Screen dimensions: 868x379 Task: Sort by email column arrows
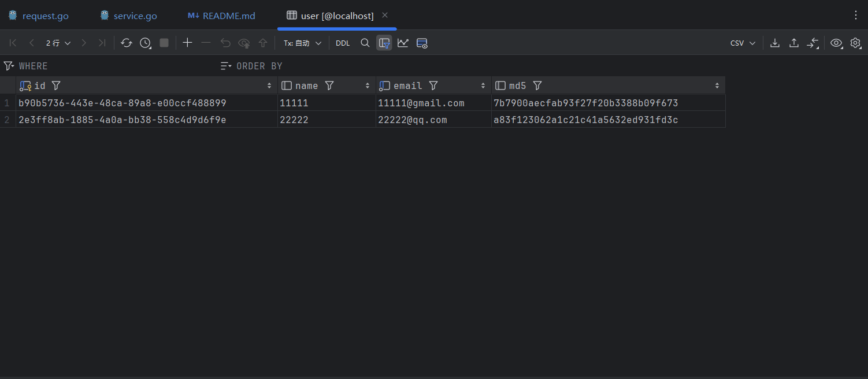483,86
